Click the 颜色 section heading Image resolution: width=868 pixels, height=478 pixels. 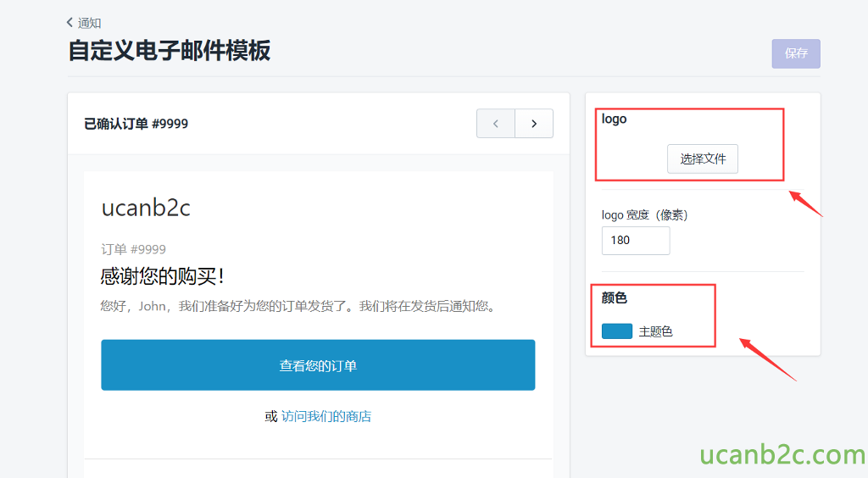pos(614,297)
